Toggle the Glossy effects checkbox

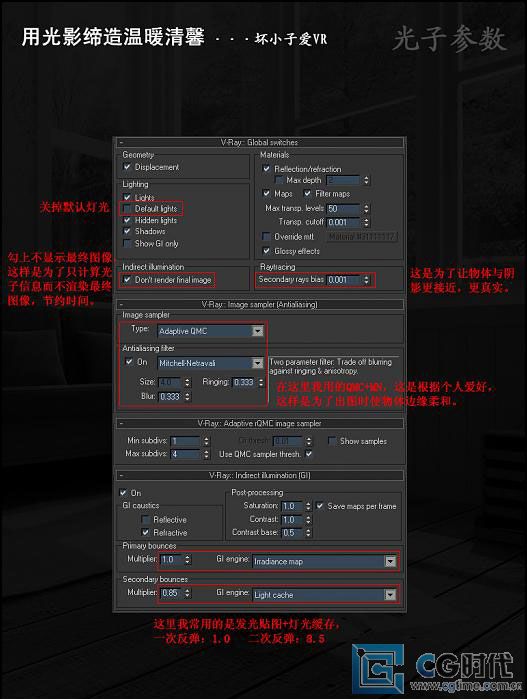tap(266, 251)
